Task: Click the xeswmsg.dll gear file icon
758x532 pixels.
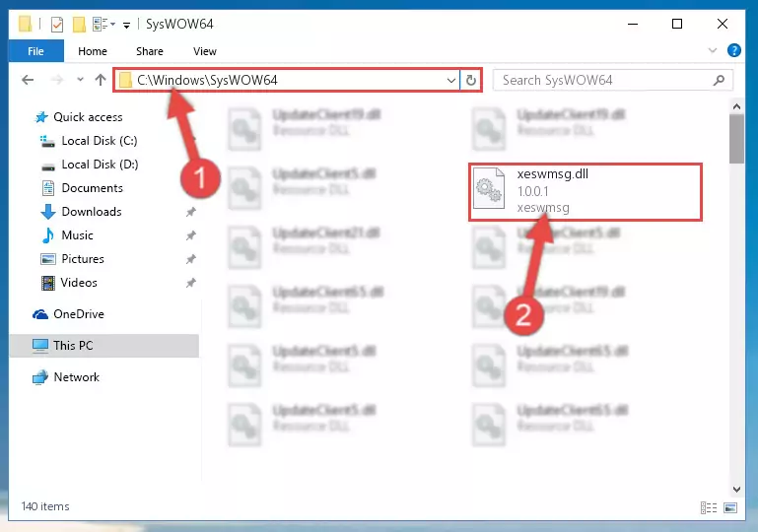Action: click(x=489, y=188)
